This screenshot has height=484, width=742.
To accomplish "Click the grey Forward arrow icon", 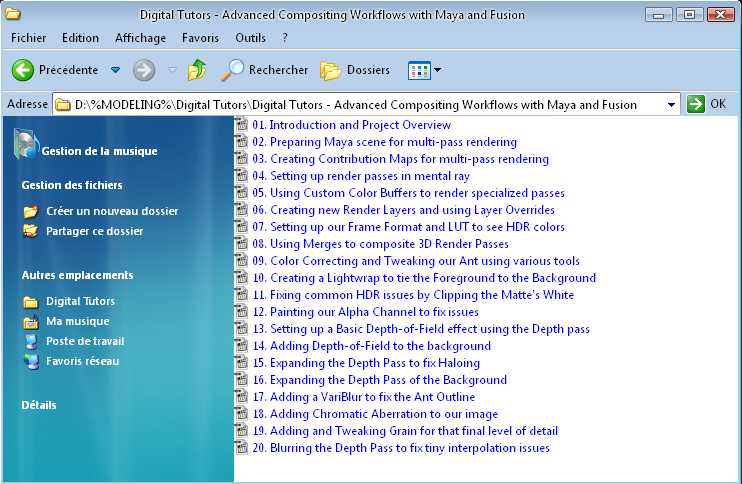I will (x=144, y=70).
